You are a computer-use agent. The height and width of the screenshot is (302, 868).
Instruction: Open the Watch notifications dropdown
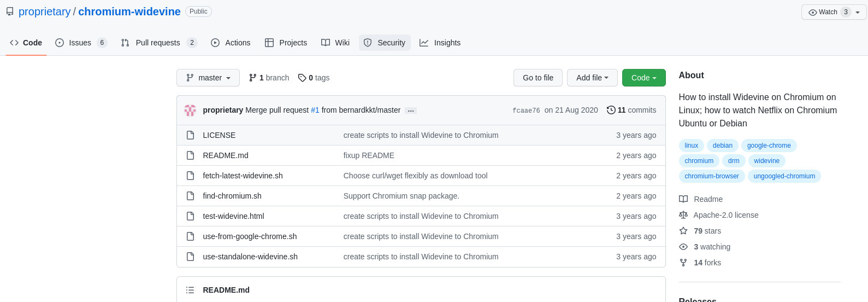834,12
